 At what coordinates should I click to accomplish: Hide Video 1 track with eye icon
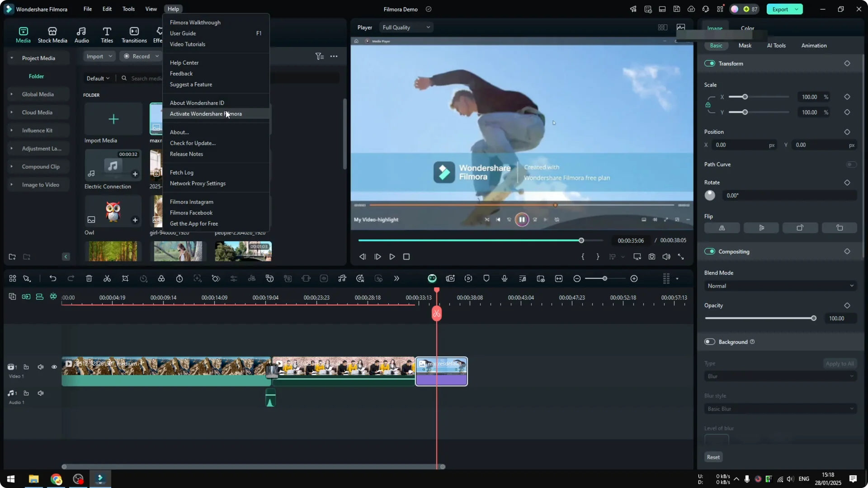(54, 367)
